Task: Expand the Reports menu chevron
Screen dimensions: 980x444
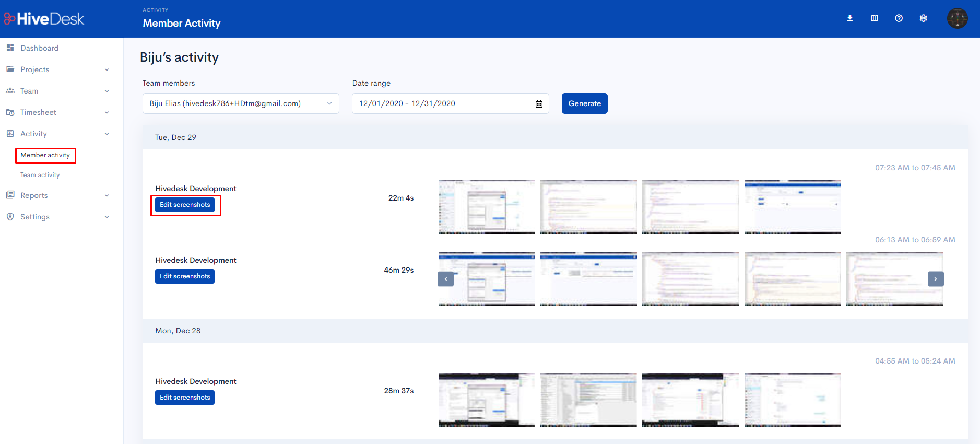Action: click(107, 195)
